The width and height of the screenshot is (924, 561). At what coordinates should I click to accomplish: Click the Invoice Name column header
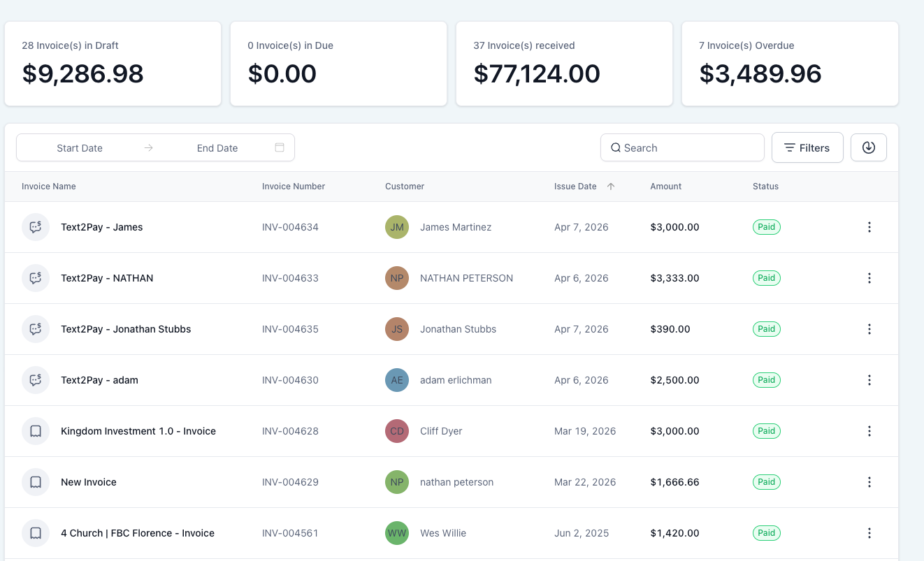click(49, 187)
